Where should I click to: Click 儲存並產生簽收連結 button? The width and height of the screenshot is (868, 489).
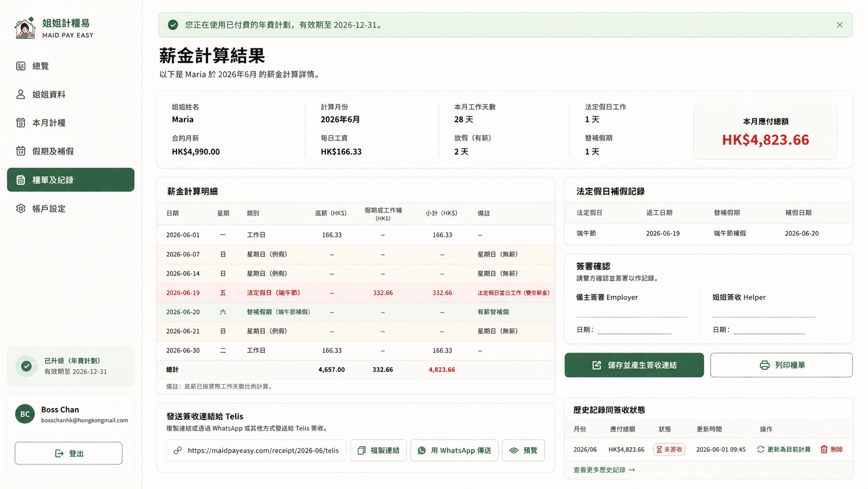(634, 365)
